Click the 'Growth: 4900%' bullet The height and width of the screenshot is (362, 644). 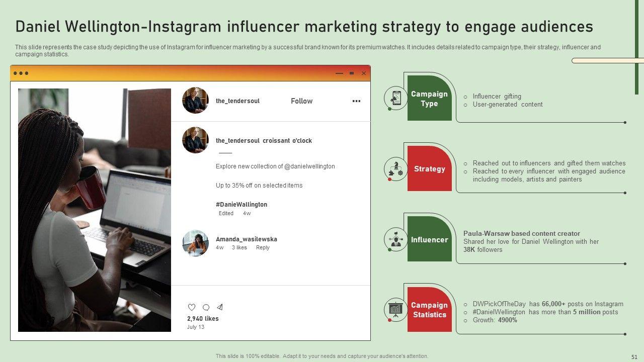(x=495, y=320)
